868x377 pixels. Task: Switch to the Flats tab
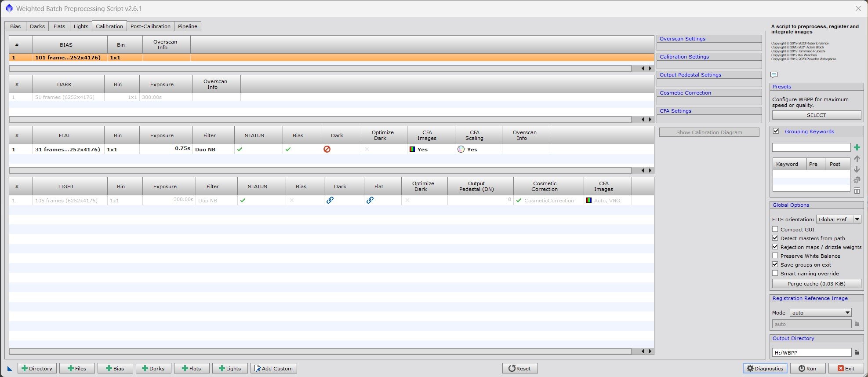(x=59, y=26)
